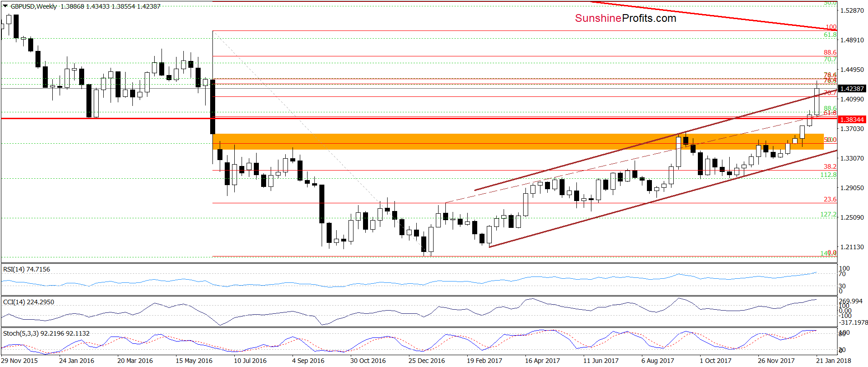Click the 16 Apr 2017 date label
The width and height of the screenshot is (868, 367).
point(542,361)
